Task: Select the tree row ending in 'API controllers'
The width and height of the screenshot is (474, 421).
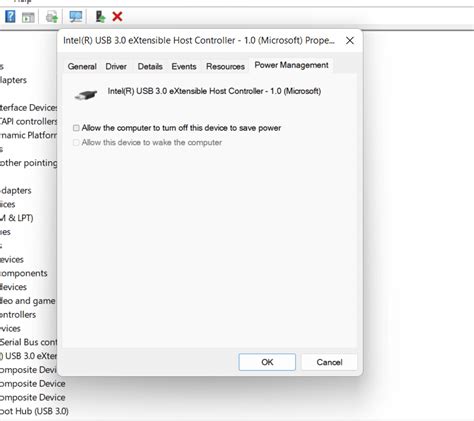Action: [29, 121]
